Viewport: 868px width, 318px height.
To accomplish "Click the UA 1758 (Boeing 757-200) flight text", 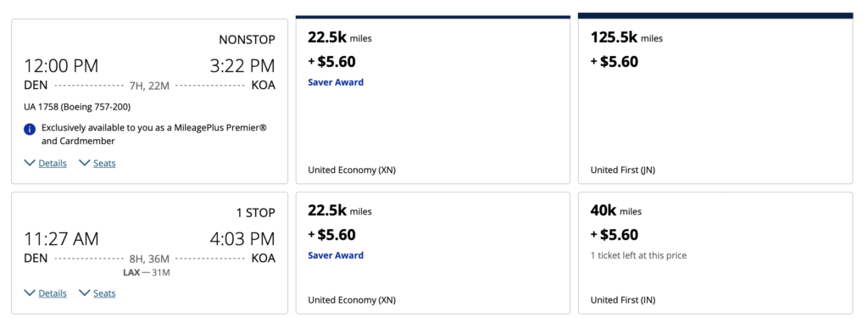I will point(77,106).
